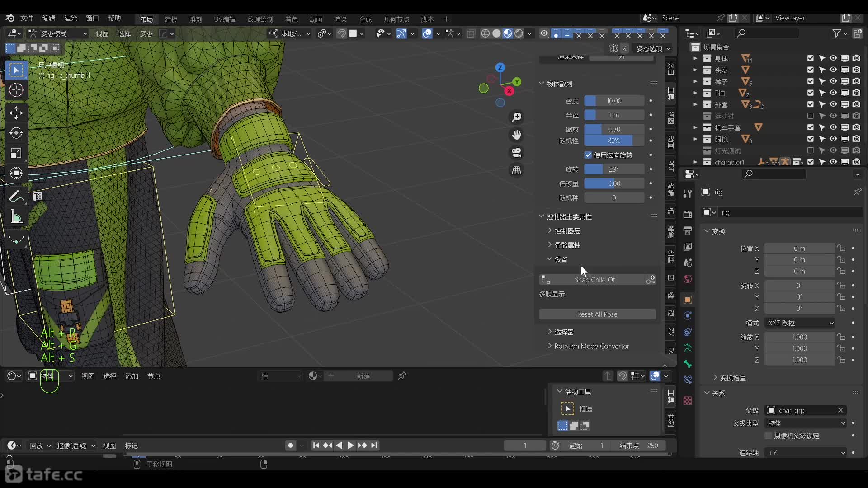Pin the rig properties panel
The height and width of the screenshot is (488, 868).
click(x=857, y=192)
